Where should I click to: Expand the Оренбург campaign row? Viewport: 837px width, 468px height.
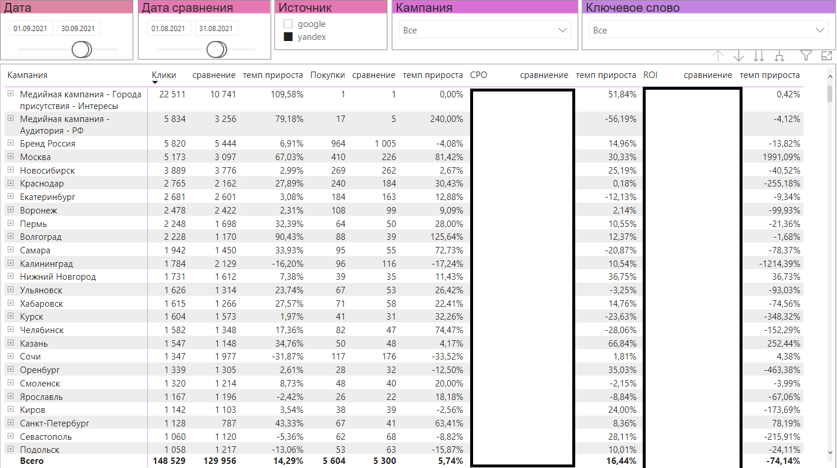(x=10, y=369)
